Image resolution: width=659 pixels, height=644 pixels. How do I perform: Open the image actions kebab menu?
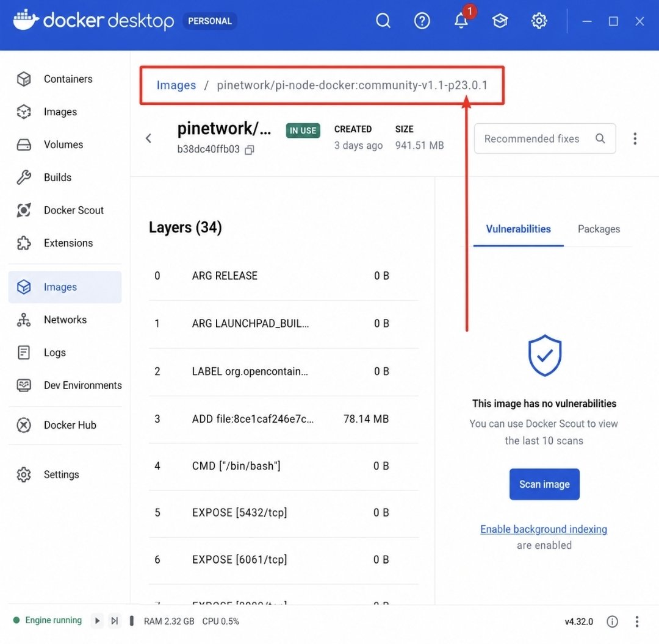635,138
